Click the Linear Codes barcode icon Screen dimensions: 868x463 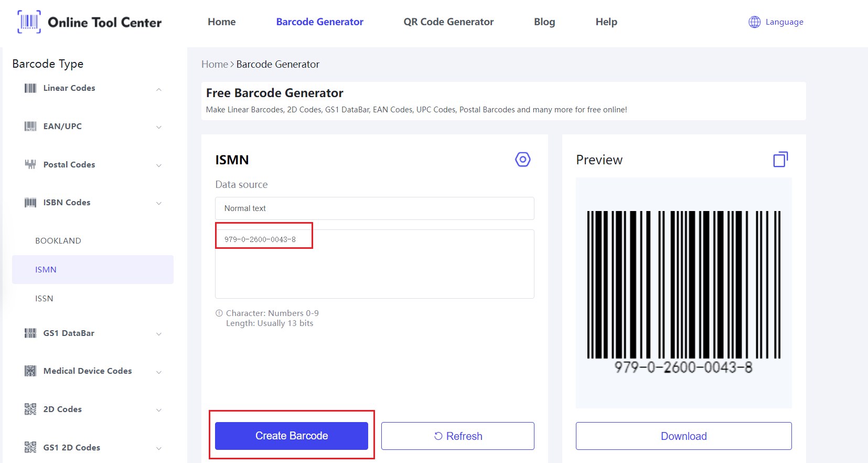30,88
